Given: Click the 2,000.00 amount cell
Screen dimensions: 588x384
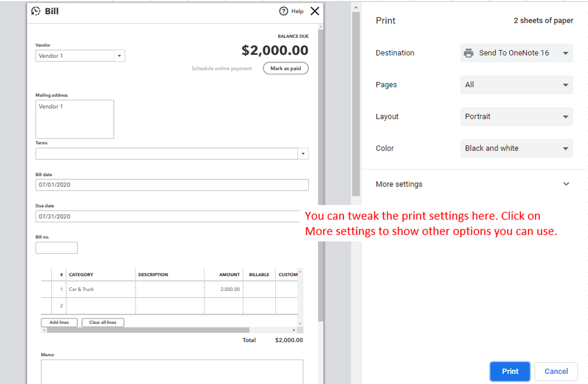Looking at the screenshot, I should (x=224, y=289).
